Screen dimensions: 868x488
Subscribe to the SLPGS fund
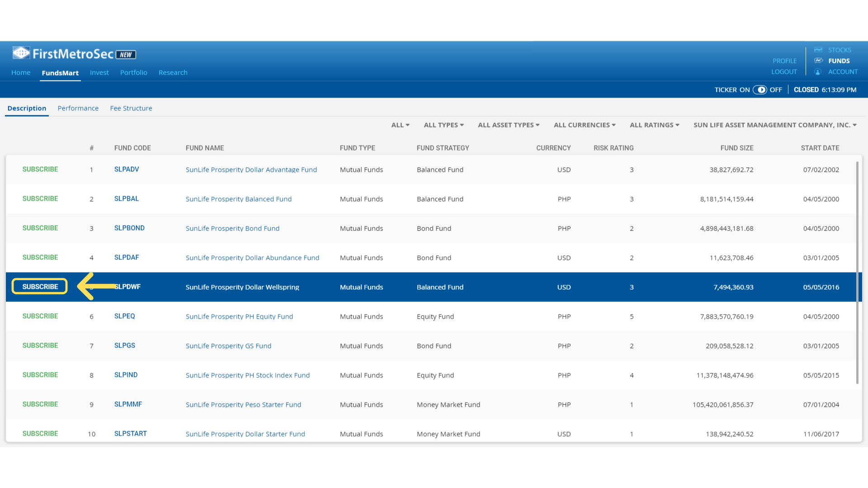[x=40, y=346]
